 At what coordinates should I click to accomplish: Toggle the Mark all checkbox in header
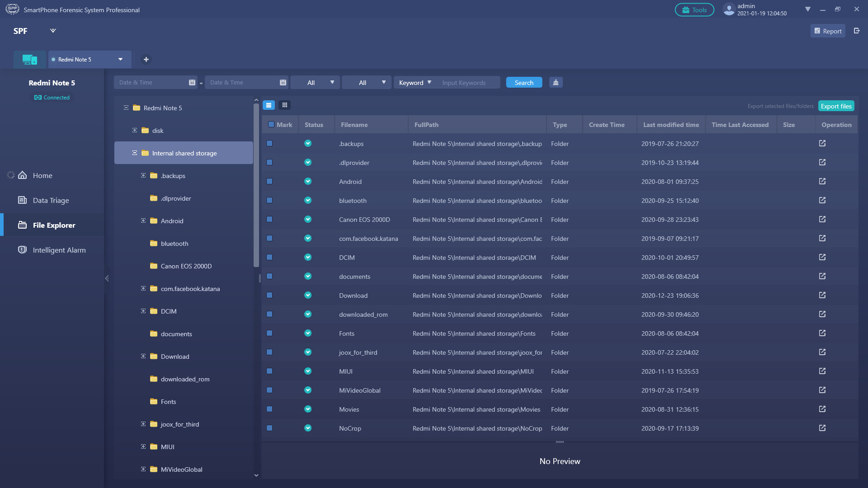(x=271, y=124)
